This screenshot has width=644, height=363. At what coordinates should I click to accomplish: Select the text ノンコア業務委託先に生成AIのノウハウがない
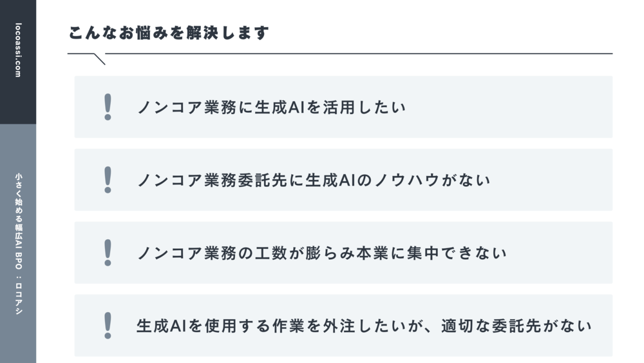[x=314, y=180]
